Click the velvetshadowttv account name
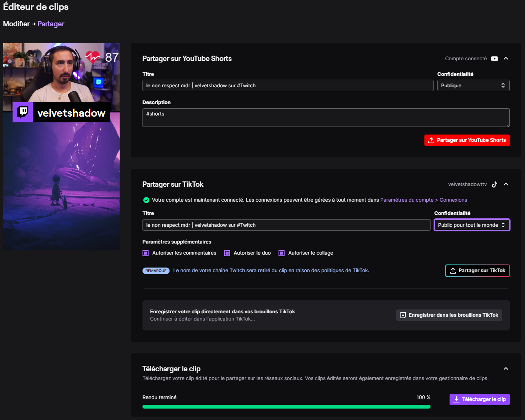The width and height of the screenshot is (525, 420). point(467,184)
